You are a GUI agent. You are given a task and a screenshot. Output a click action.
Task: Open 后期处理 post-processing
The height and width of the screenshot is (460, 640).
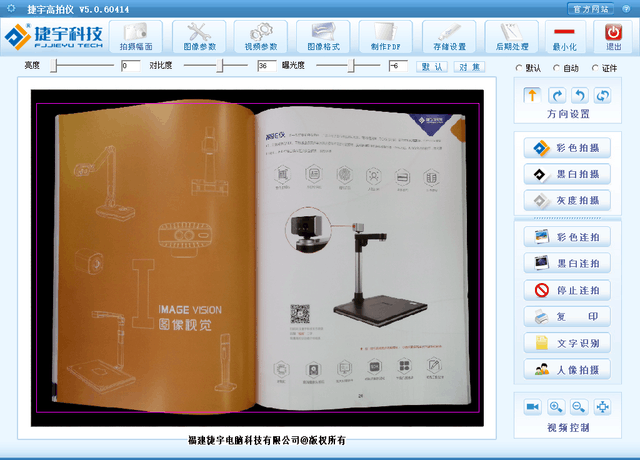point(511,37)
